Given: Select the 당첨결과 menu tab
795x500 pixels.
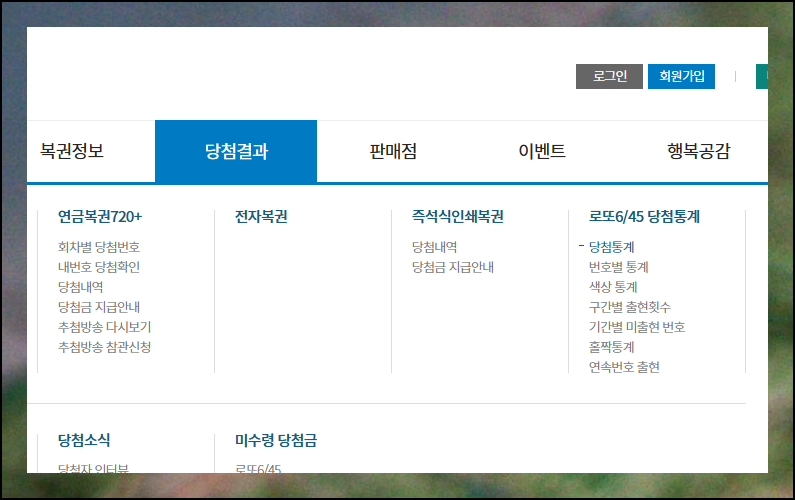Looking at the screenshot, I should (236, 151).
